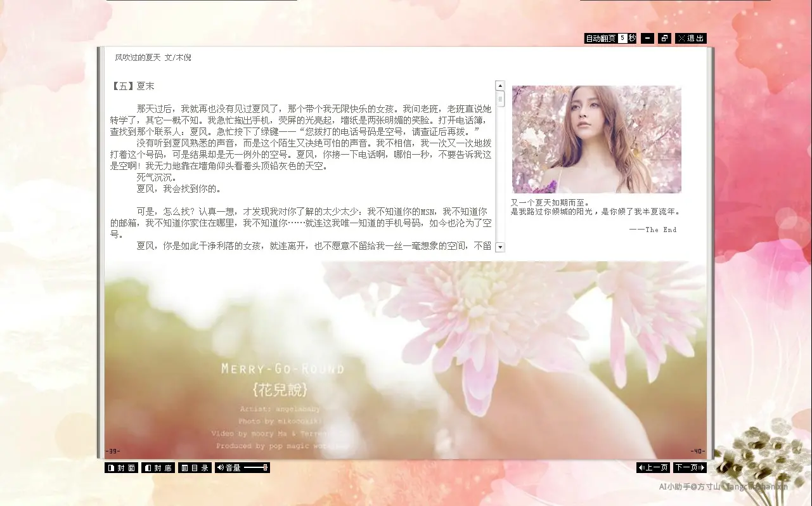Click the page number 40 marker
Image resolution: width=812 pixels, height=506 pixels.
pyautogui.click(x=697, y=451)
